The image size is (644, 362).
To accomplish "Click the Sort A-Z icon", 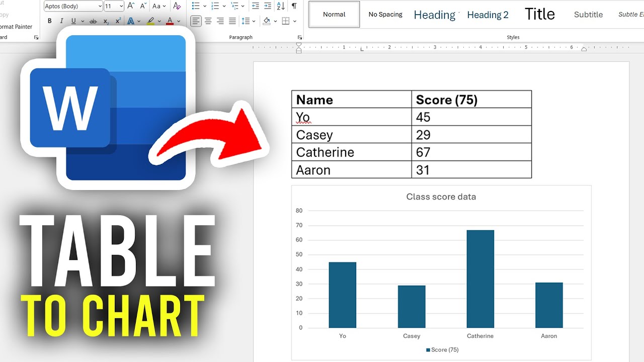I will (281, 6).
